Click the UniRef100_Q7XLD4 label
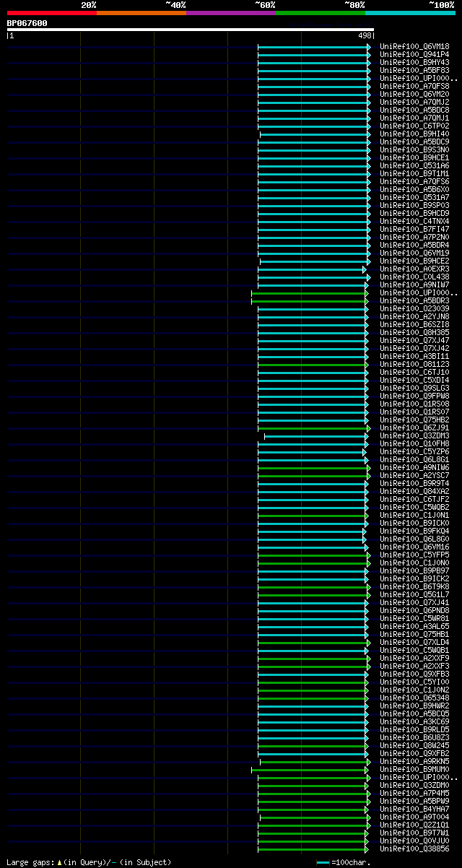Image resolution: width=462 pixels, height=868 pixels. click(414, 642)
